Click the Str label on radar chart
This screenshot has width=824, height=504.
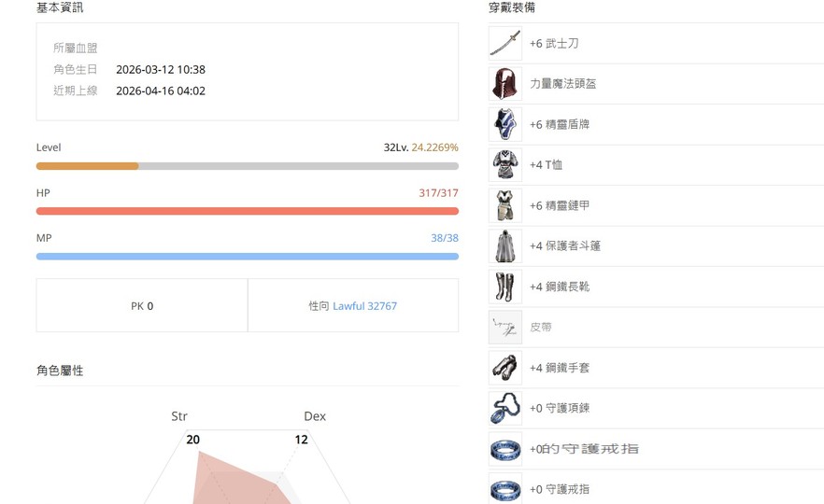click(x=179, y=416)
